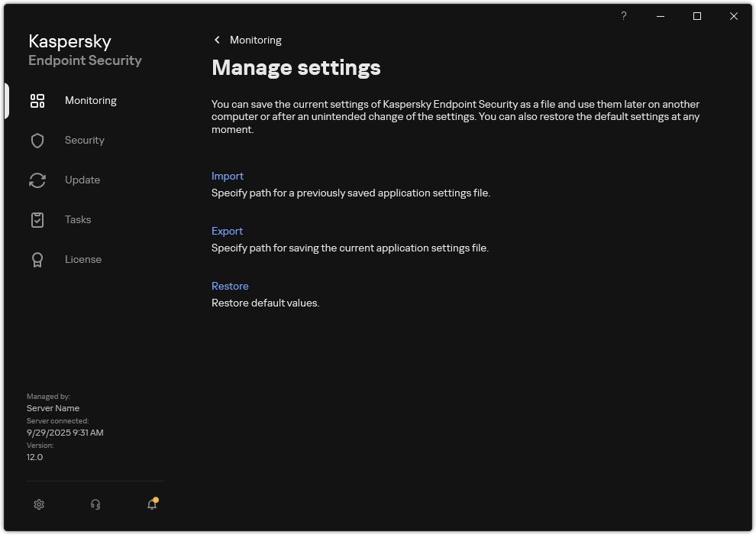Contact support via headset icon
Image resolution: width=756 pixels, height=535 pixels.
click(95, 504)
